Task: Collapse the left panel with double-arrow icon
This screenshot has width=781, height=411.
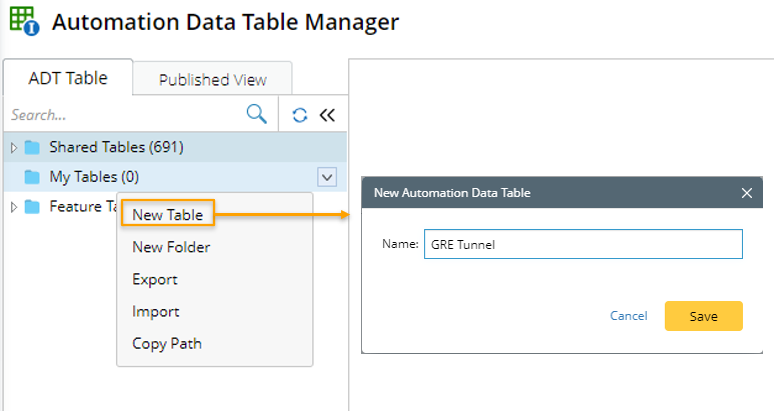Action: click(x=327, y=115)
